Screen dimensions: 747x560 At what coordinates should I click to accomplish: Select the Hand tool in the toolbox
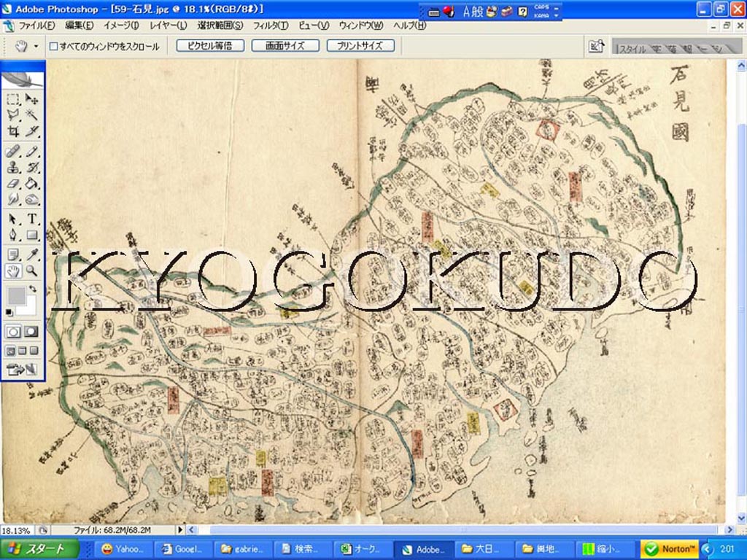pyautogui.click(x=13, y=271)
